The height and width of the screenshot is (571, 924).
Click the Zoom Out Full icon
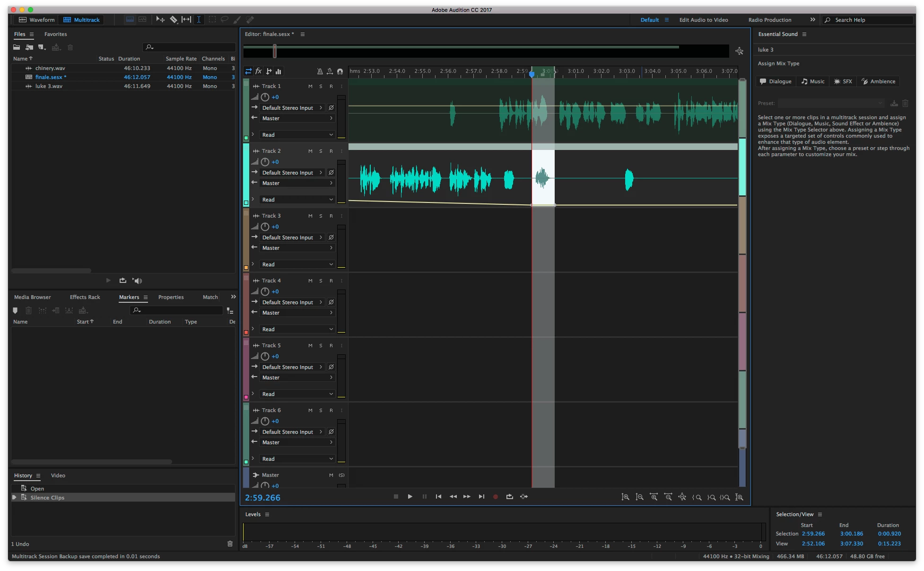(682, 497)
